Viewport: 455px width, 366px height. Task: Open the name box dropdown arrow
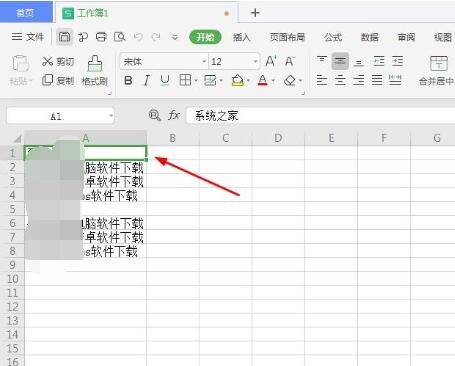click(111, 116)
